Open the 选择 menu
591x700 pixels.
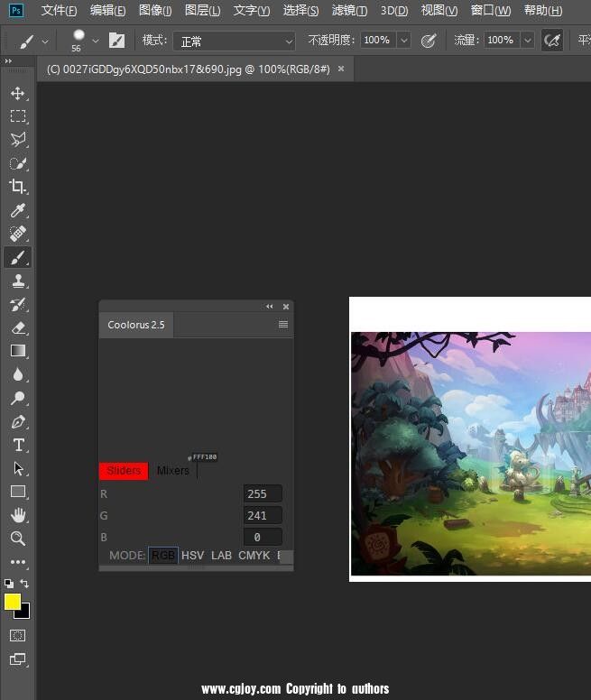coord(300,10)
